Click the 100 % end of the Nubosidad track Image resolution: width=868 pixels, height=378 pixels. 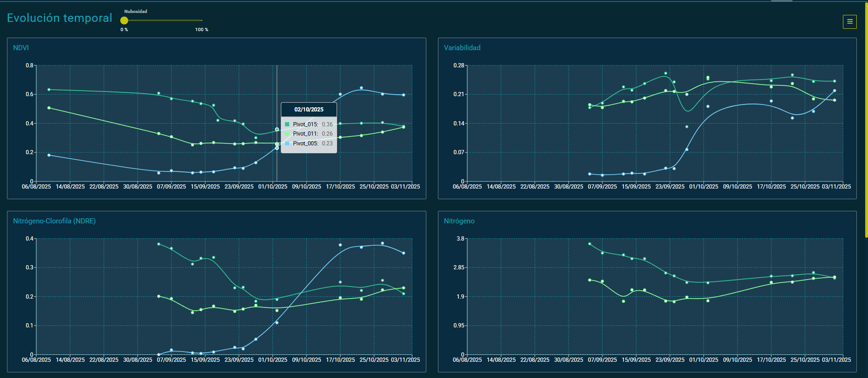pyautogui.click(x=201, y=20)
